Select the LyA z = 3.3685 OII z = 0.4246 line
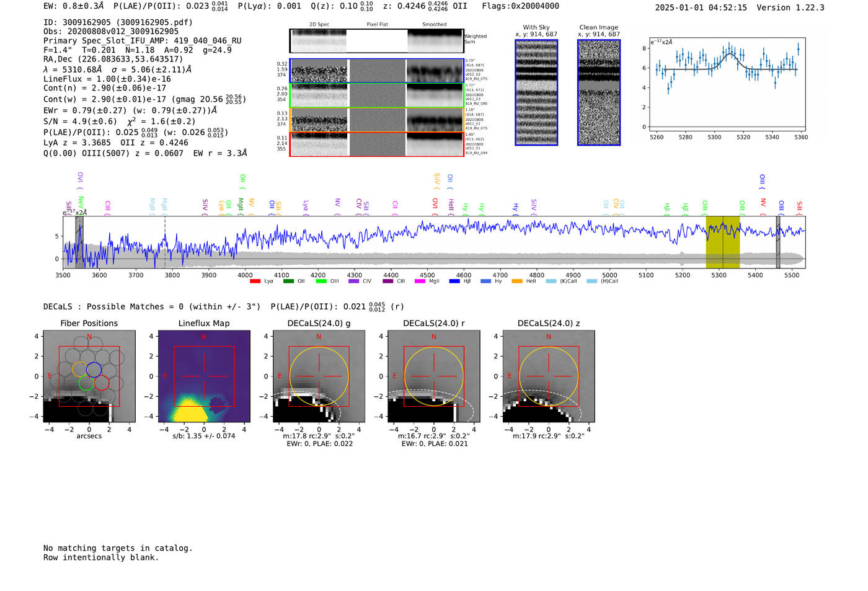 (x=116, y=143)
